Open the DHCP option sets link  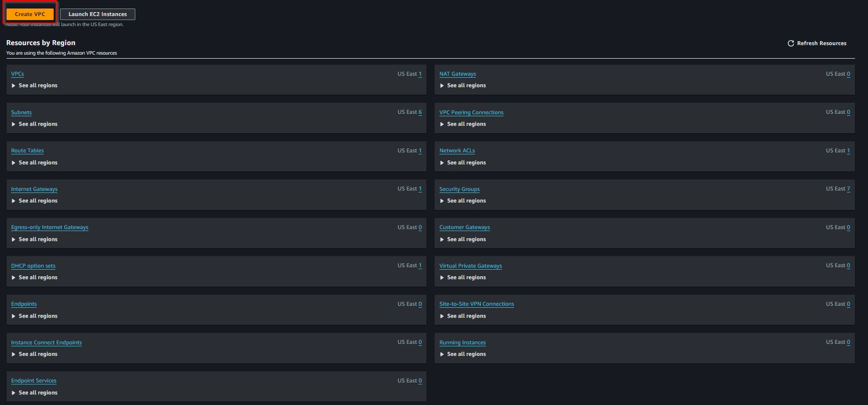[33, 266]
